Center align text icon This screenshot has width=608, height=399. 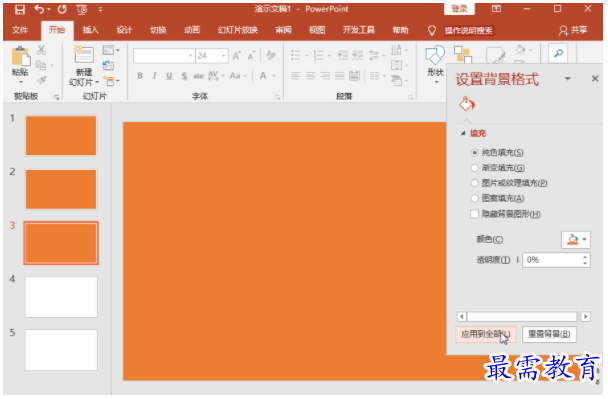pyautogui.click(x=311, y=76)
